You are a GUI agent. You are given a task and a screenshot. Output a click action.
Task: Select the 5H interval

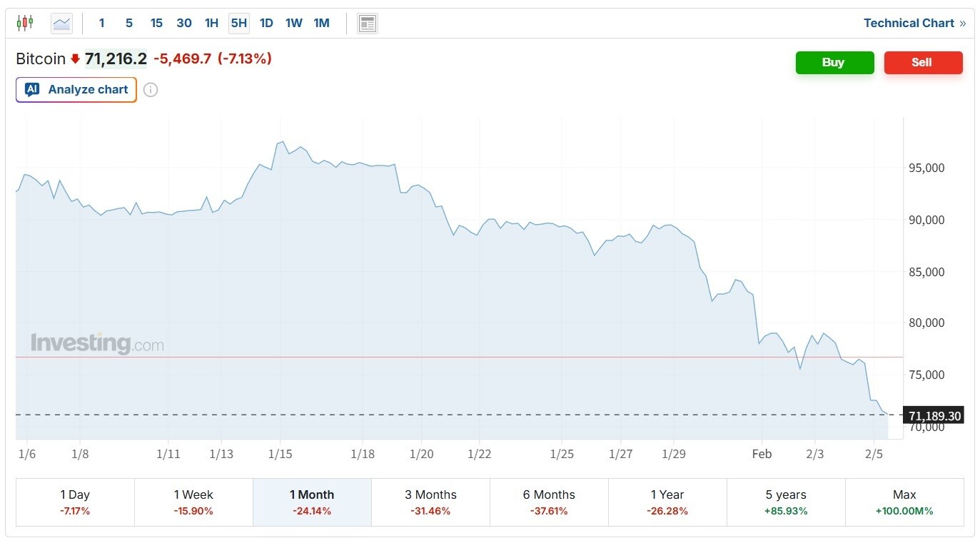238,24
